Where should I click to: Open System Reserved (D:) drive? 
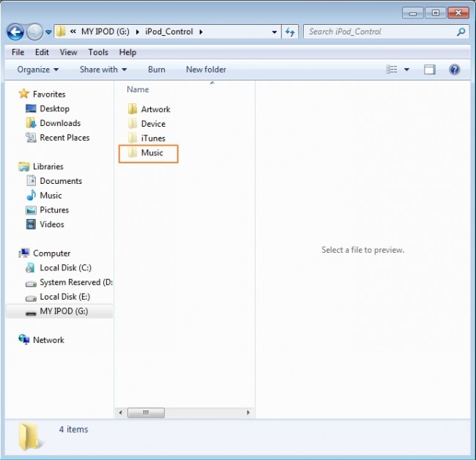[69, 283]
